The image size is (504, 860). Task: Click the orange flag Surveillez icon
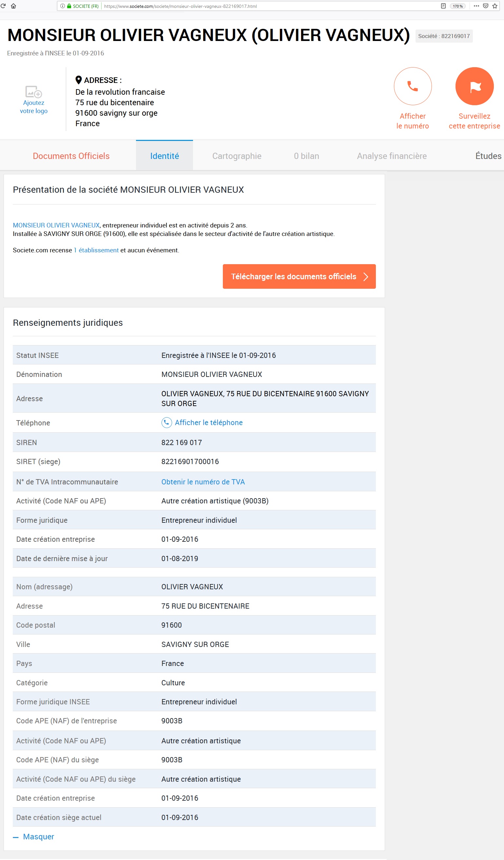coord(474,86)
